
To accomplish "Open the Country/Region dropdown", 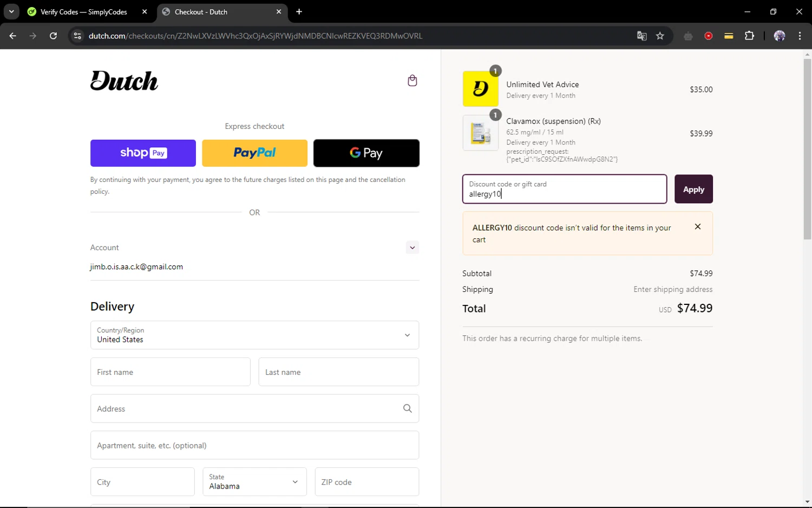I will pyautogui.click(x=254, y=335).
